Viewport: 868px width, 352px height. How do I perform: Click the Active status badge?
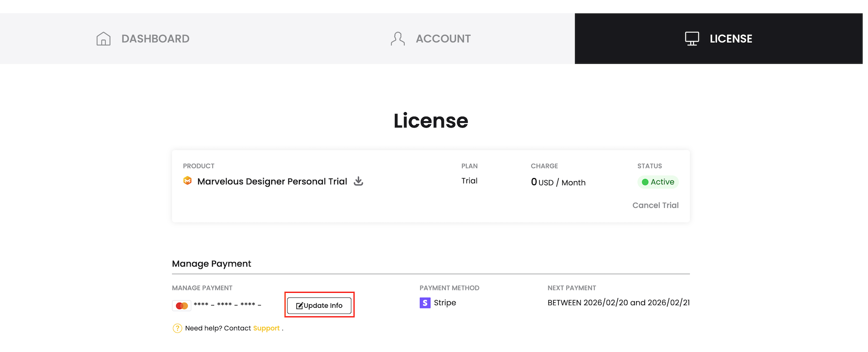(658, 182)
